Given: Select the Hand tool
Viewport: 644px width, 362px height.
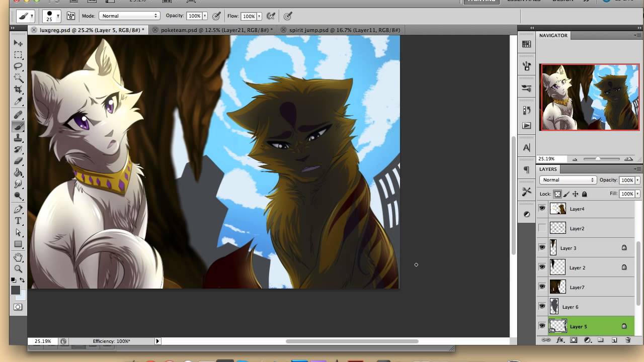Looking at the screenshot, I should pos(18,257).
